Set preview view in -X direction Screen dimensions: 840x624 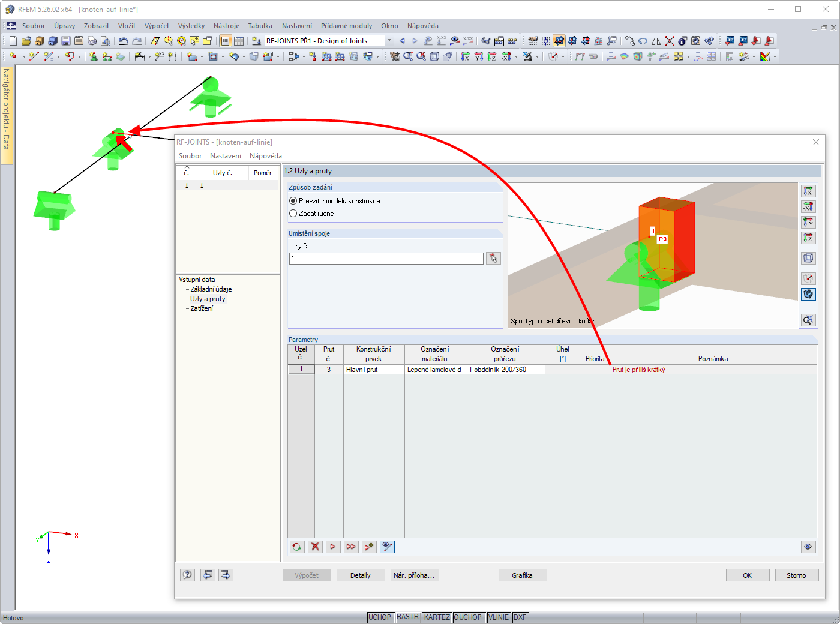808,207
